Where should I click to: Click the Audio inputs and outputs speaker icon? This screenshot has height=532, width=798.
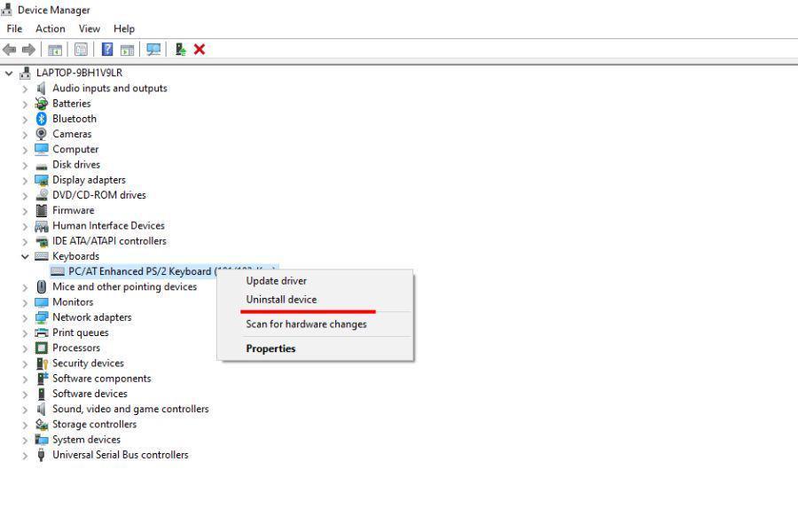(x=41, y=88)
